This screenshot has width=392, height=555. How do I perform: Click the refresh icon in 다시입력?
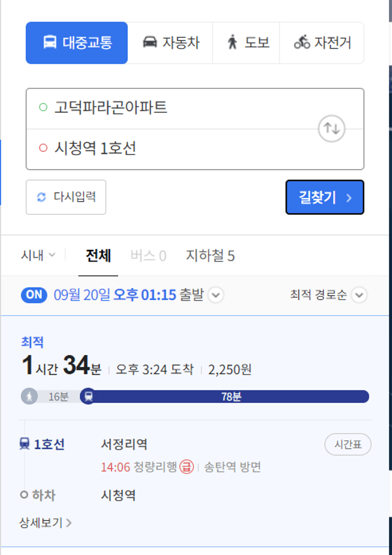click(x=41, y=197)
